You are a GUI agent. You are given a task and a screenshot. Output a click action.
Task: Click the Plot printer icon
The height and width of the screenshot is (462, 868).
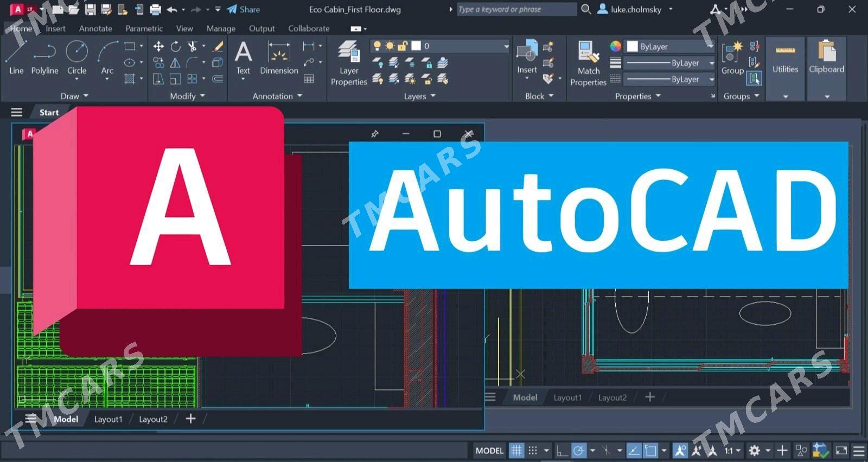[155, 9]
